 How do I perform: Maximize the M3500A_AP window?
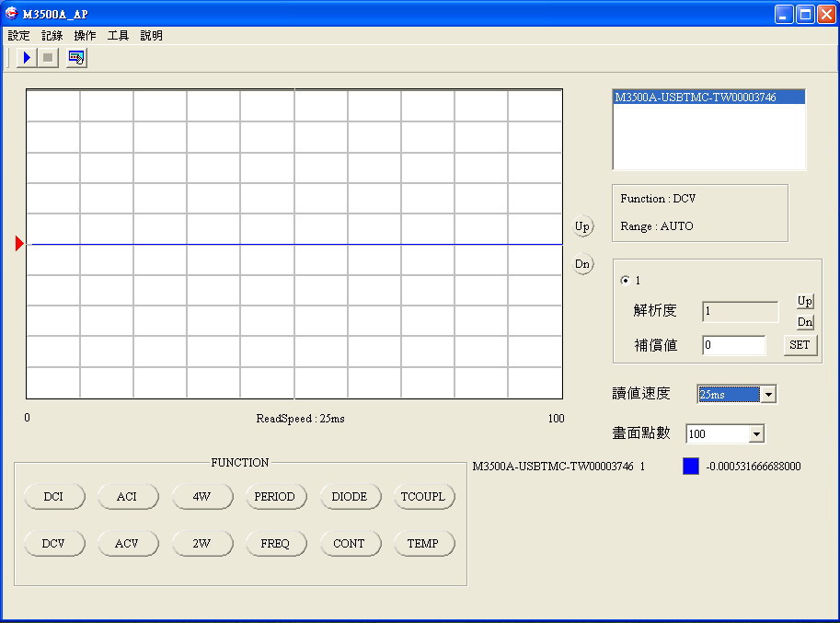point(805,14)
